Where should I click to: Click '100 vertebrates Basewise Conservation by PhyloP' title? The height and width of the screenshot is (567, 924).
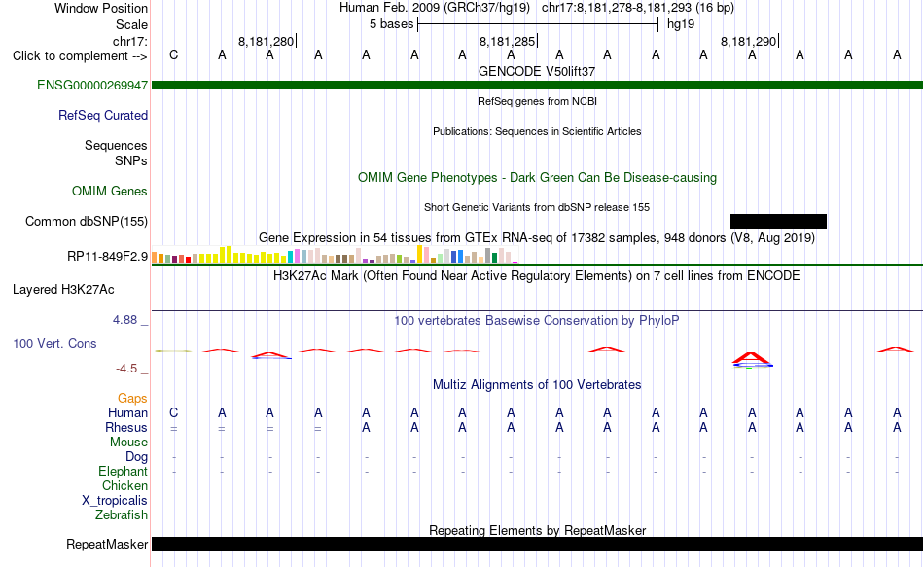pyautogui.click(x=537, y=321)
